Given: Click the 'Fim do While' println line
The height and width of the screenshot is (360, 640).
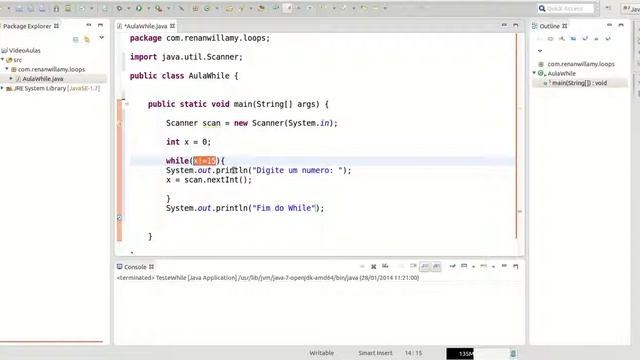Looking at the screenshot, I should click(x=245, y=208).
